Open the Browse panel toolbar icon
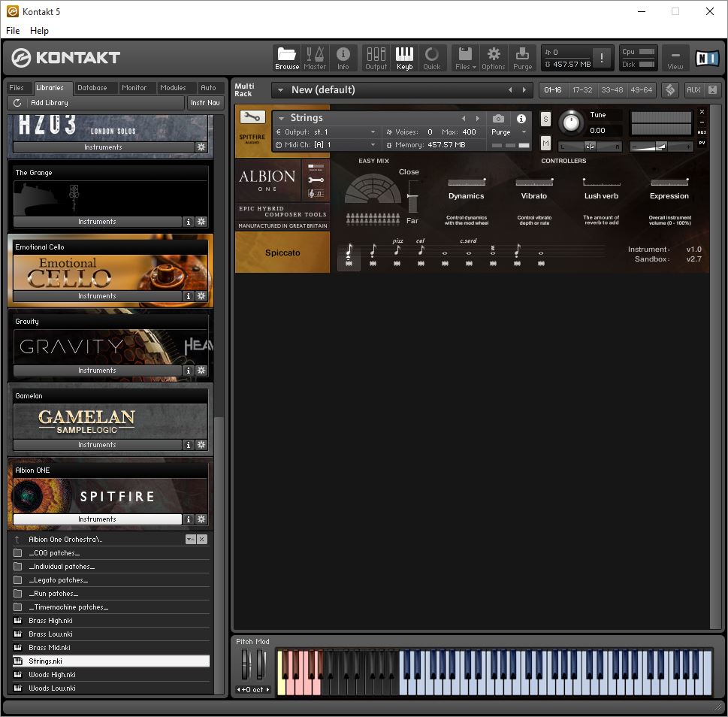The width and height of the screenshot is (728, 717). (x=286, y=58)
